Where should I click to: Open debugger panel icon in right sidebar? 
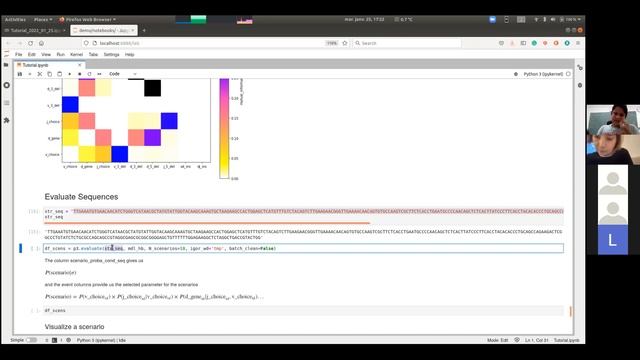(x=580, y=85)
